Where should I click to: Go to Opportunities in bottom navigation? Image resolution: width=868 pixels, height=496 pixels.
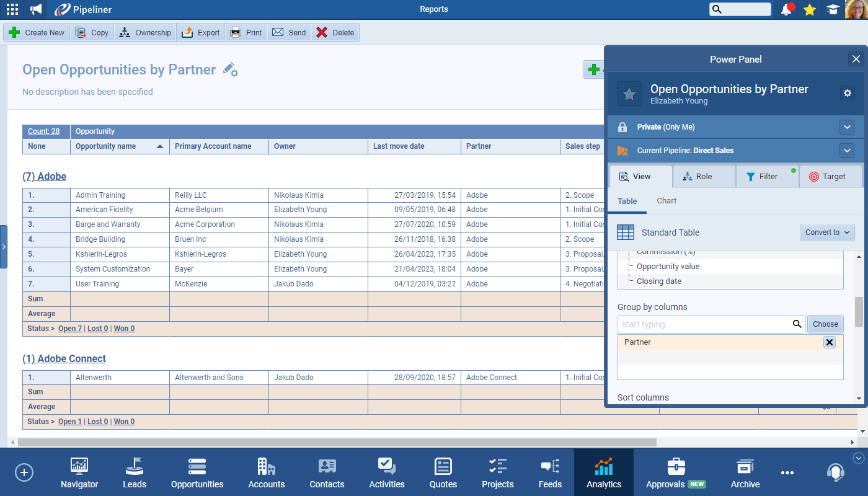197,474
